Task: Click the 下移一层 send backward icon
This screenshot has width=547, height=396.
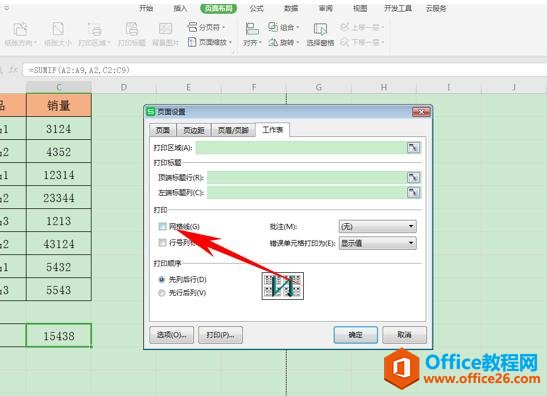Action: 344,42
